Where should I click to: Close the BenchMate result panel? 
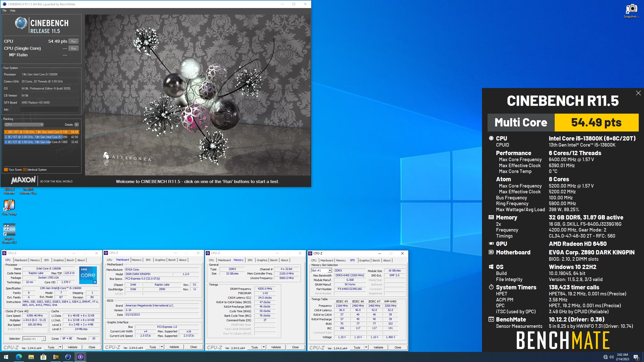coord(638,93)
